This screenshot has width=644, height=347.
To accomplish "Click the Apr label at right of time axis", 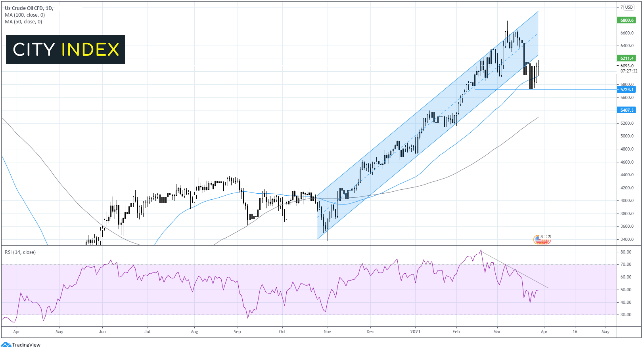I will point(544,332).
